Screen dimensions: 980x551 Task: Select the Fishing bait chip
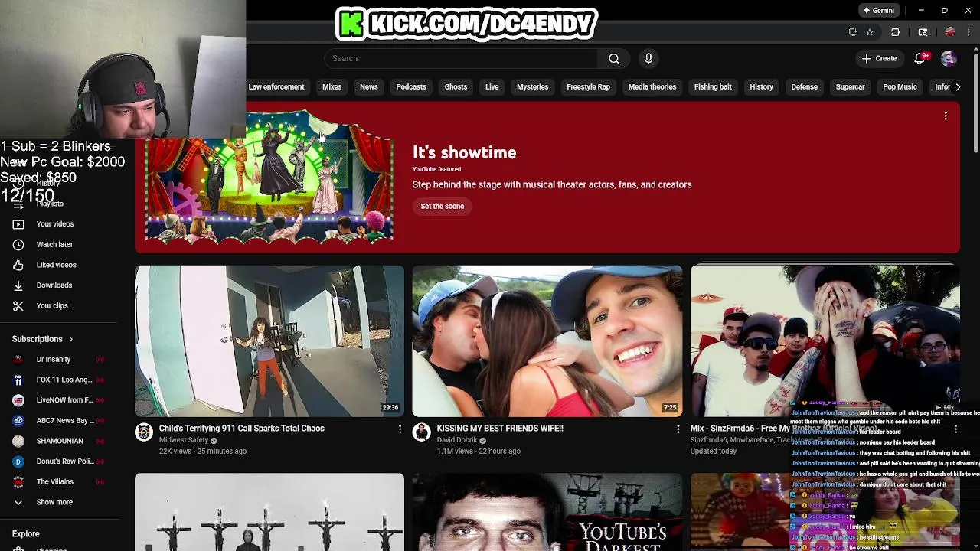tap(713, 86)
